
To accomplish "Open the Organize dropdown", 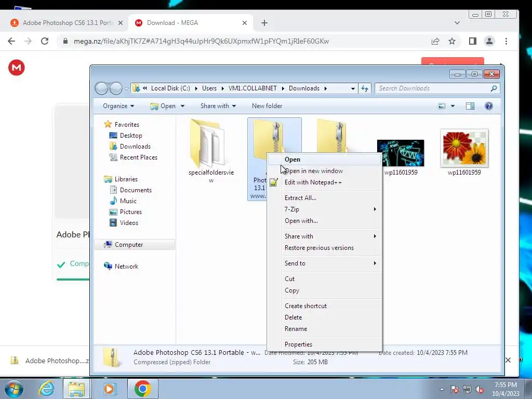I will click(118, 106).
